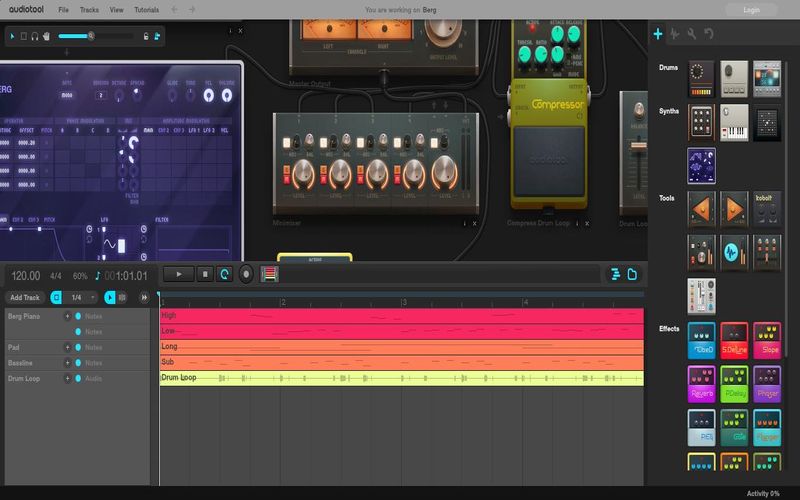Select the hand pan tool
The image size is (800, 500).
click(x=46, y=36)
